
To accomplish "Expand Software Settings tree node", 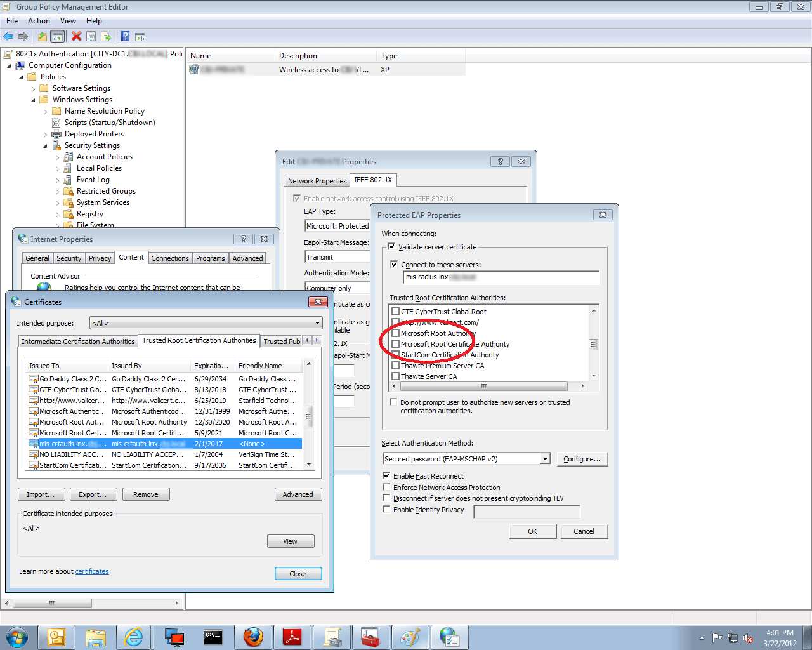I will 34,89.
